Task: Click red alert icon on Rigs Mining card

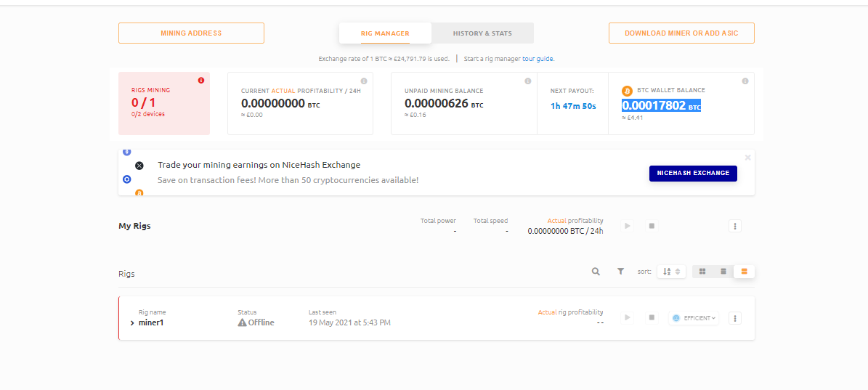Action: (x=201, y=81)
